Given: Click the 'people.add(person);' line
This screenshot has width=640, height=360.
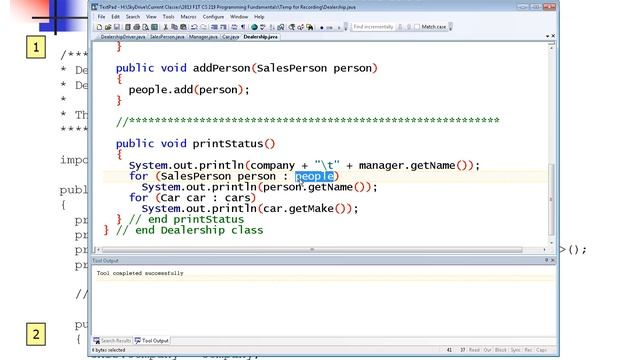Looking at the screenshot, I should (189, 90).
